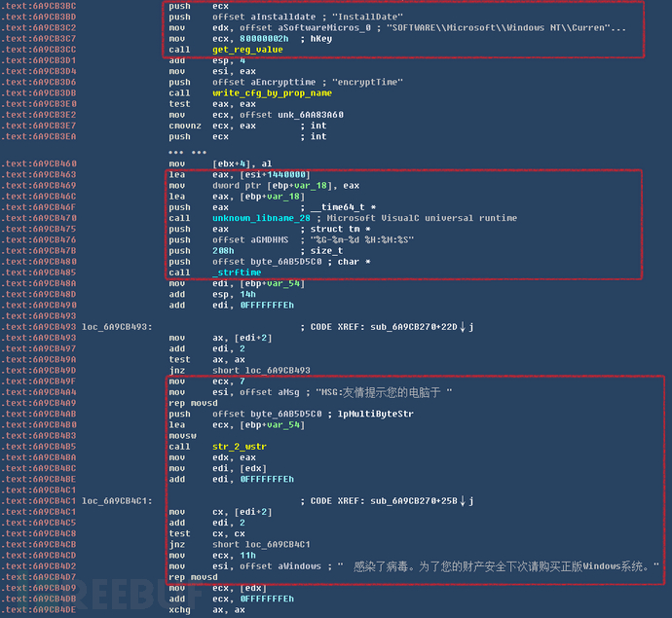This screenshot has width=672, height=618.
Task: Click the aInstalldate offset operand
Action: point(282,18)
